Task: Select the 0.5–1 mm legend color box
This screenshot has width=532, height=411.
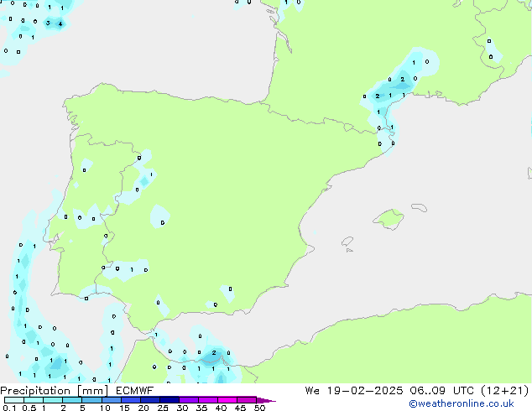Action: 34,400
